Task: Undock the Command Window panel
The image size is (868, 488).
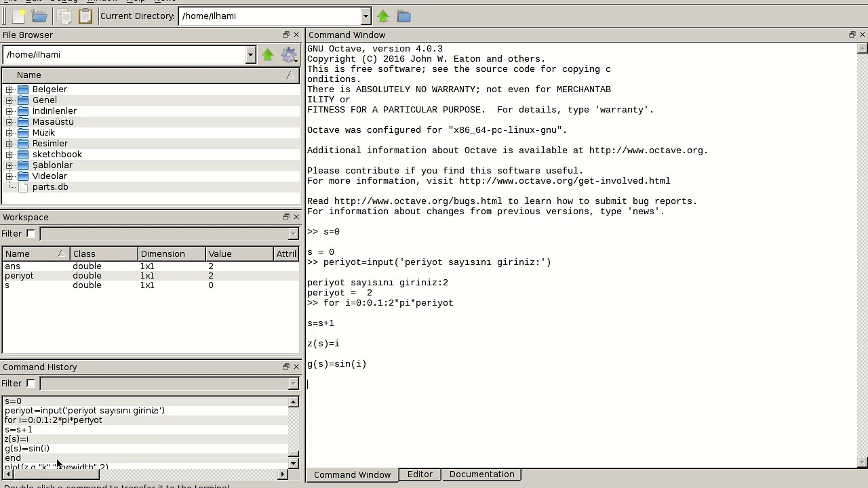Action: point(852,35)
